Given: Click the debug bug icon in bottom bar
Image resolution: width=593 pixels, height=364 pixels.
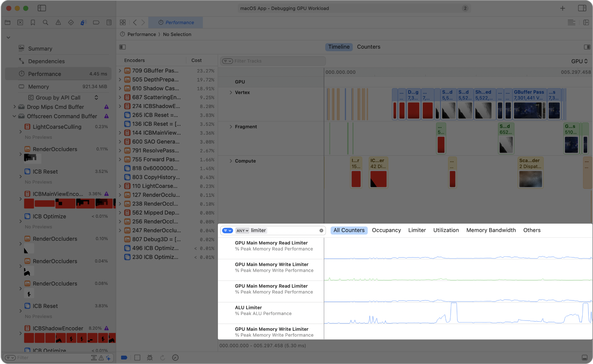Looking at the screenshot, I should coord(150,358).
